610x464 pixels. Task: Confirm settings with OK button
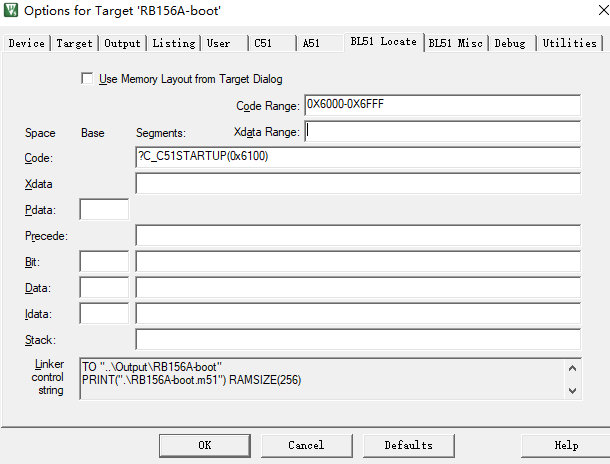[x=205, y=445]
